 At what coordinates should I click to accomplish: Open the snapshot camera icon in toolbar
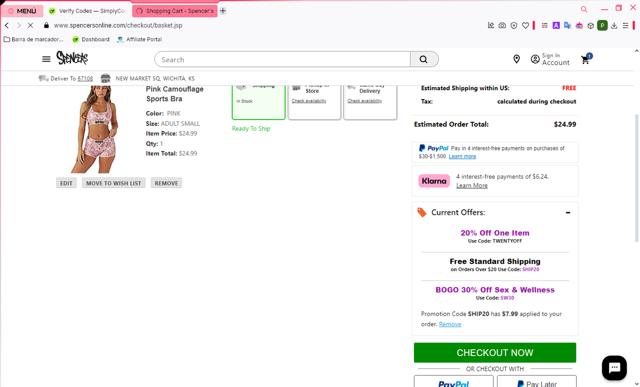coord(502,25)
